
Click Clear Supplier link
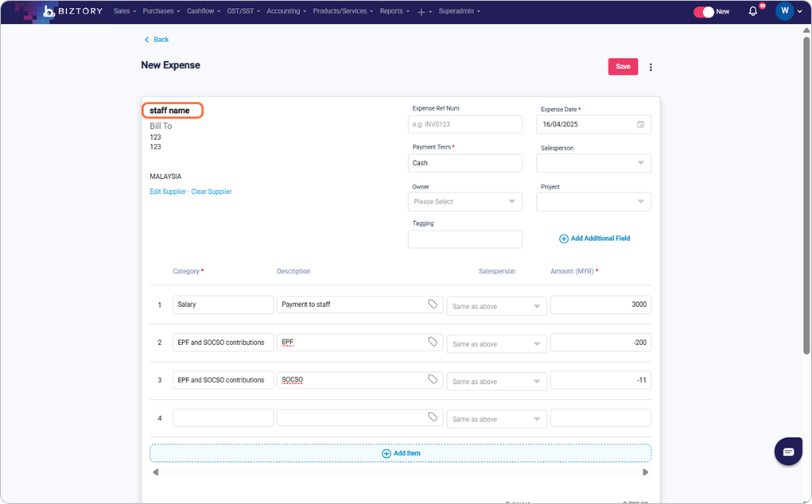(x=212, y=192)
